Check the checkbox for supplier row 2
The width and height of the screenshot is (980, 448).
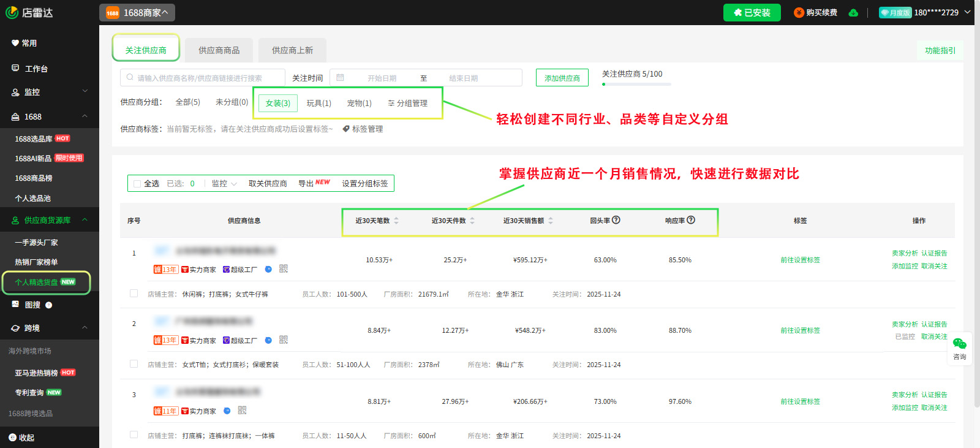point(134,364)
